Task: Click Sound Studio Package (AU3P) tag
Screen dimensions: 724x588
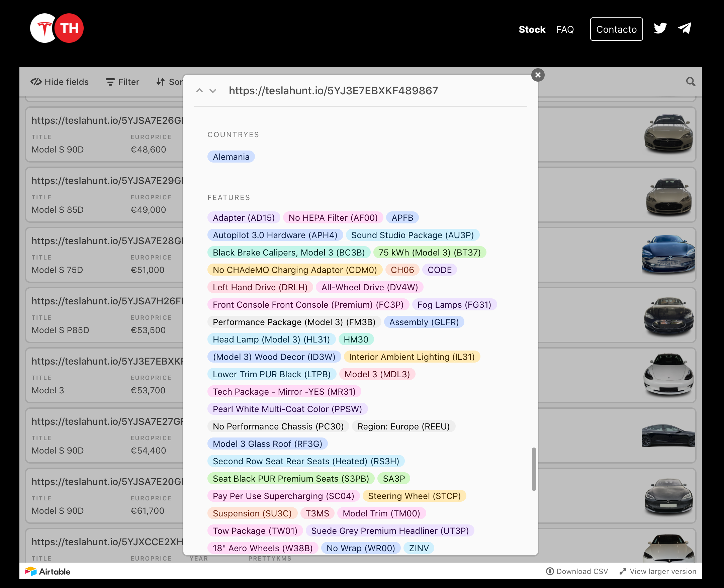Action: [x=412, y=235]
